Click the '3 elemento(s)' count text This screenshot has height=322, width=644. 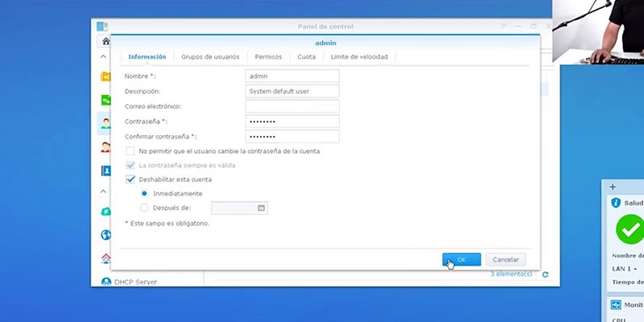511,274
